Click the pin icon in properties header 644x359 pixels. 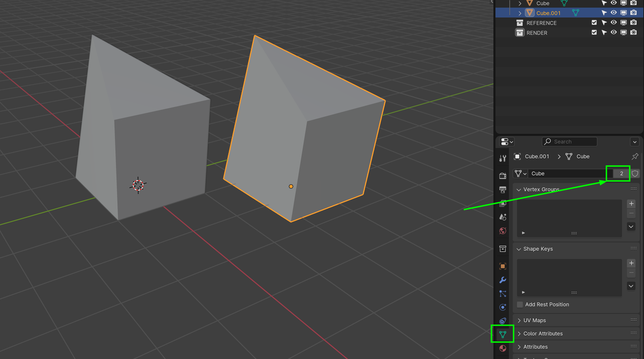coord(634,156)
